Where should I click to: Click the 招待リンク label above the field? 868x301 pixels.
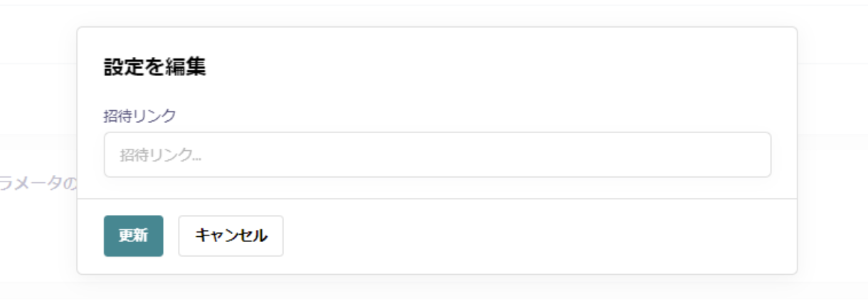pos(139,117)
